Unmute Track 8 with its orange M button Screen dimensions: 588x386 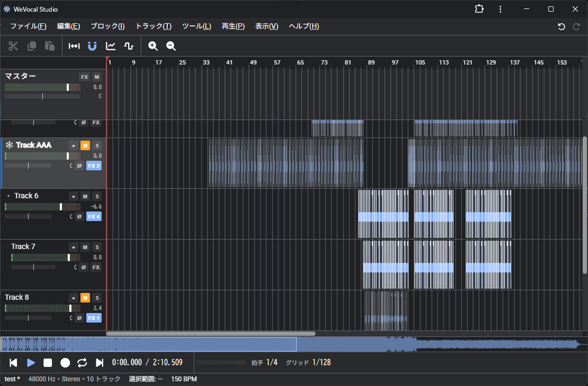click(85, 298)
